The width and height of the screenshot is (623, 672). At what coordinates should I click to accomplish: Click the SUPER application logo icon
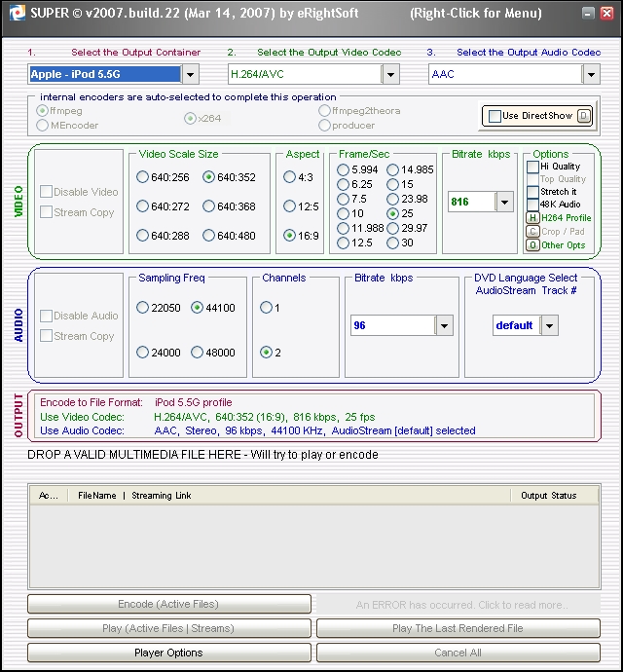click(x=18, y=13)
